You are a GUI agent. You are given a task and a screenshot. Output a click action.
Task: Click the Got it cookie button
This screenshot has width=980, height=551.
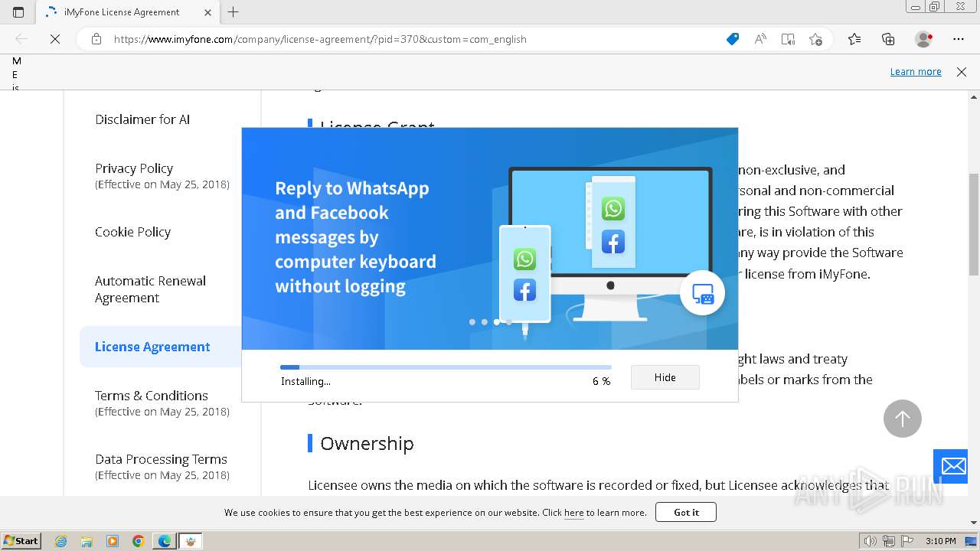tap(686, 512)
